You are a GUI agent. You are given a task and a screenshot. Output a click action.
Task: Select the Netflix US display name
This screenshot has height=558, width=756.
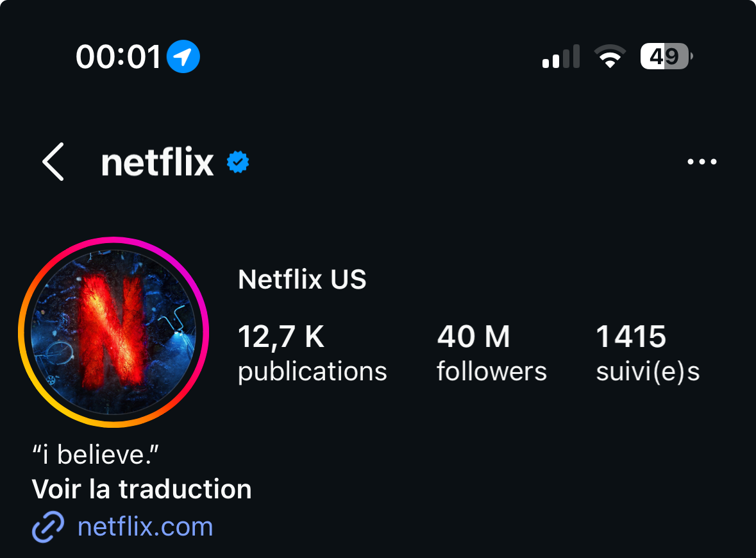[x=302, y=280]
